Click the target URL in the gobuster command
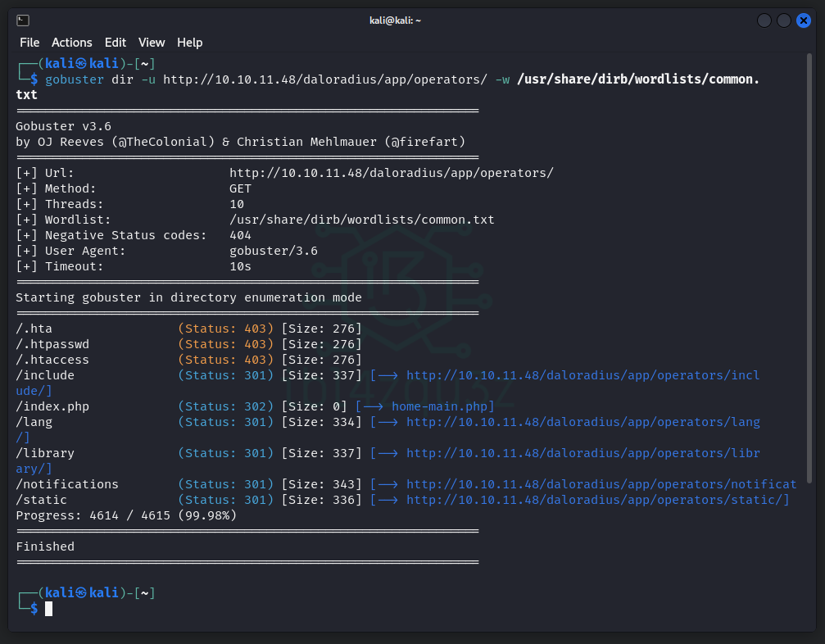 click(x=325, y=79)
